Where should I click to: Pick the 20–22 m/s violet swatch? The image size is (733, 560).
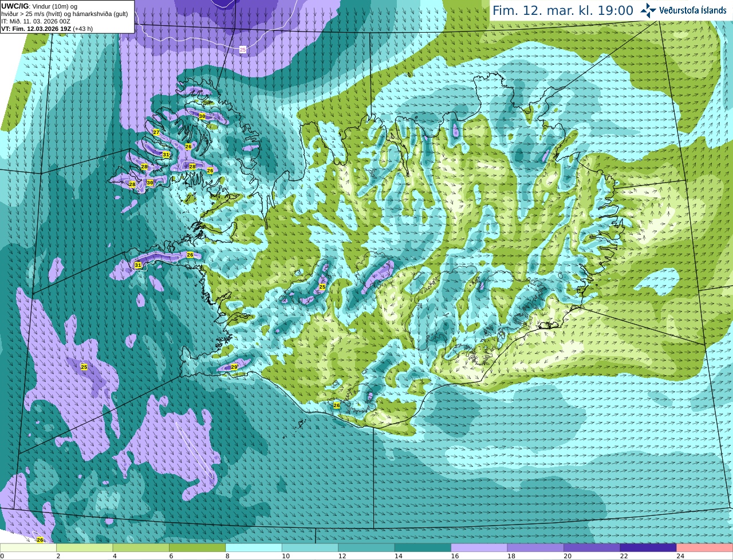click(592, 548)
